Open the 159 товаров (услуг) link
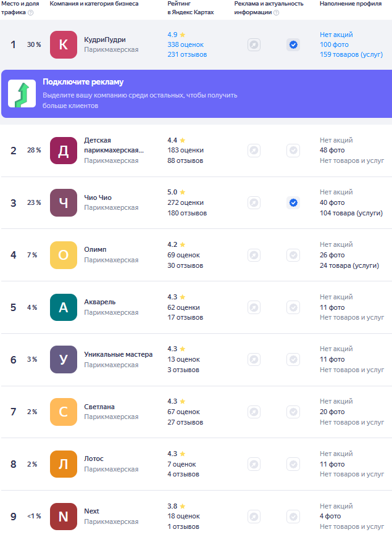 coord(351,54)
